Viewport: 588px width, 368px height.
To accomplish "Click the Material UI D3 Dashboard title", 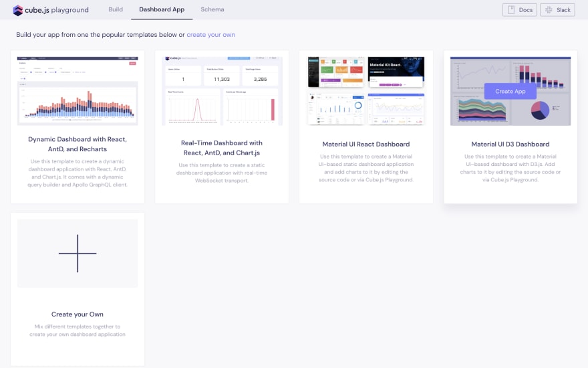I will pyautogui.click(x=510, y=145).
